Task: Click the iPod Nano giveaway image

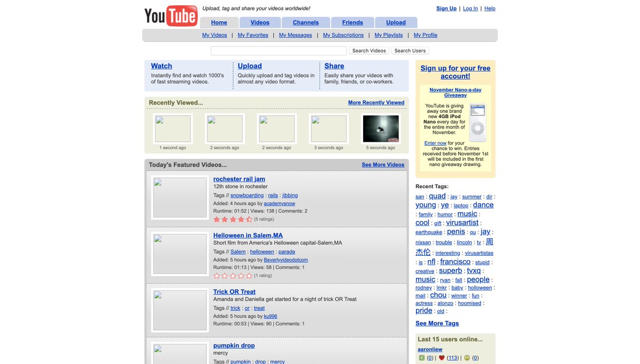Action: (478, 123)
